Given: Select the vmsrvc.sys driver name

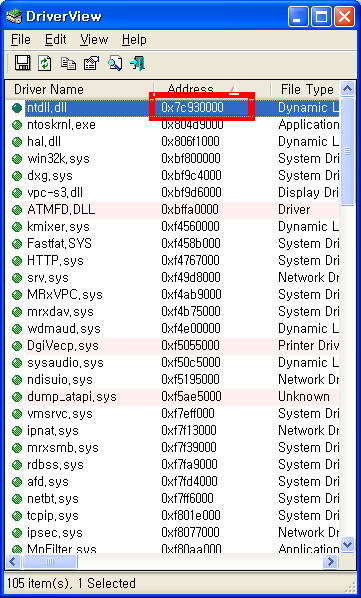Looking at the screenshot, I should point(60,414).
